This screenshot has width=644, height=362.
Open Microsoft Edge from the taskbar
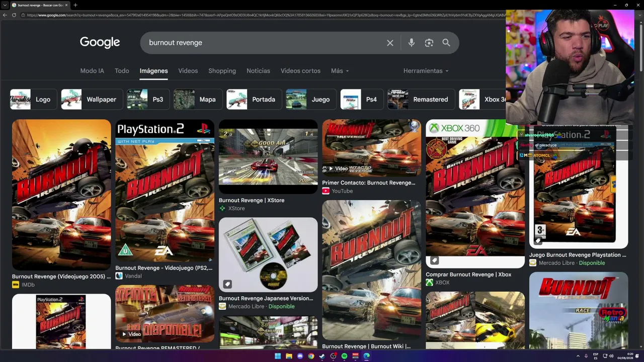pyautogui.click(x=366, y=356)
